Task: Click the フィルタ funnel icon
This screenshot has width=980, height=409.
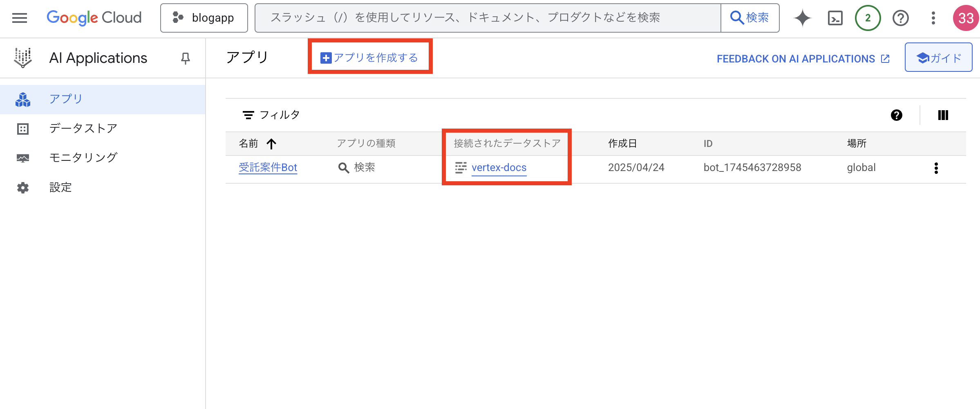Action: pyautogui.click(x=248, y=115)
